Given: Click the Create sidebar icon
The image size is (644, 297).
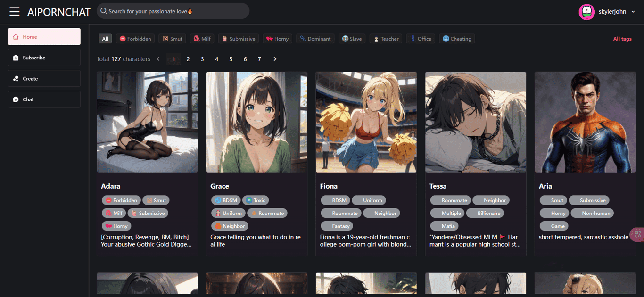Looking at the screenshot, I should 15,78.
